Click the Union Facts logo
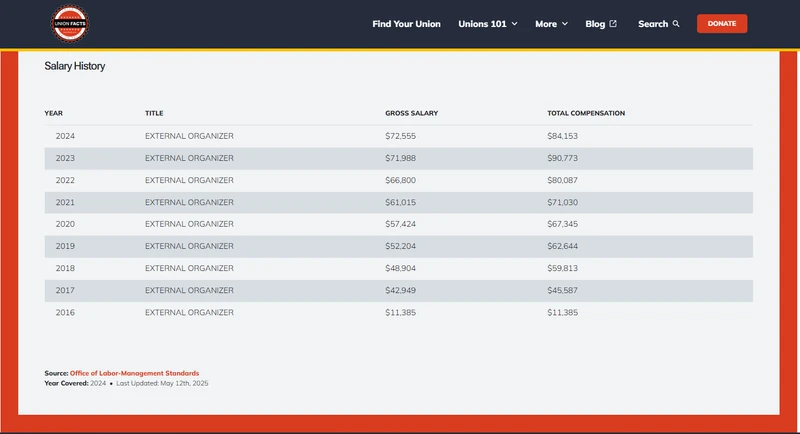Screen dimensions: 800x434 click(69, 23)
